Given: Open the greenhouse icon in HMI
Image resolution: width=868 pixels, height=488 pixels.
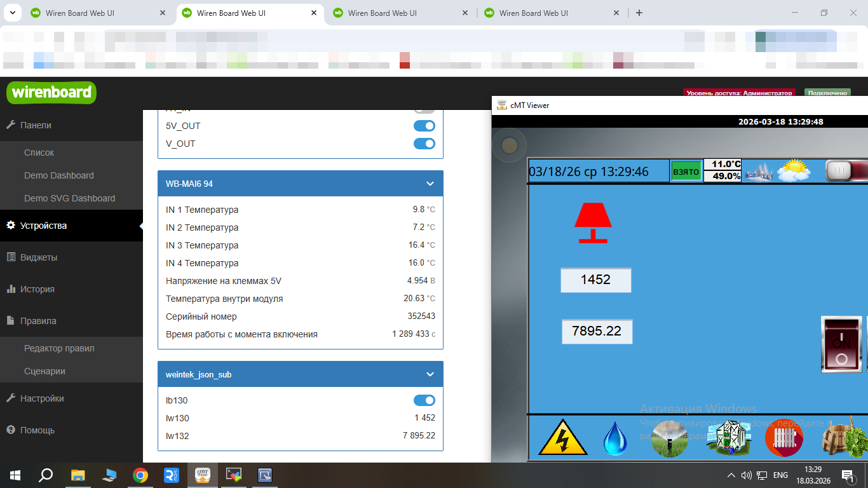Looking at the screenshot, I should (x=728, y=438).
